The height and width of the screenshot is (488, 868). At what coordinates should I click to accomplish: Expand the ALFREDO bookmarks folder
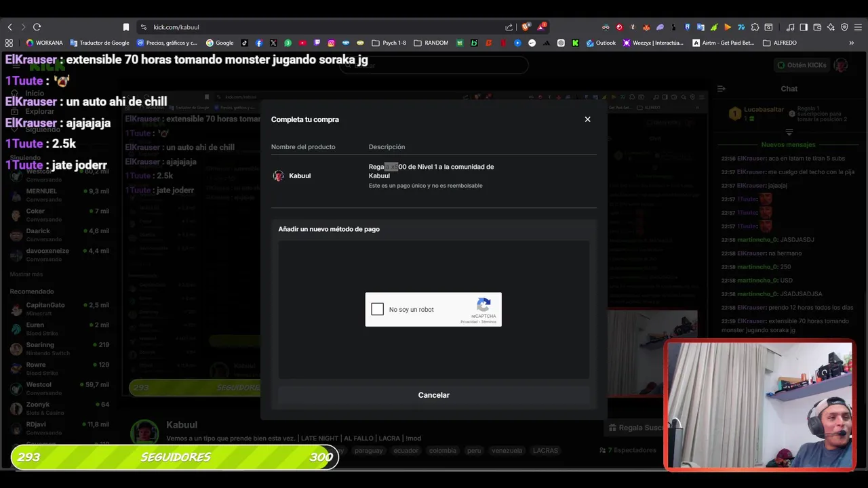click(x=780, y=43)
